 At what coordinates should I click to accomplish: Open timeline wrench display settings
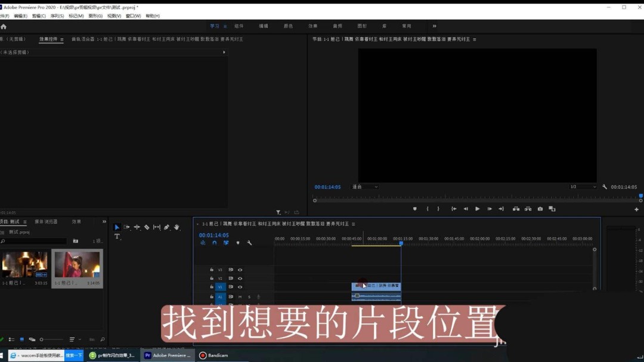[249, 243]
